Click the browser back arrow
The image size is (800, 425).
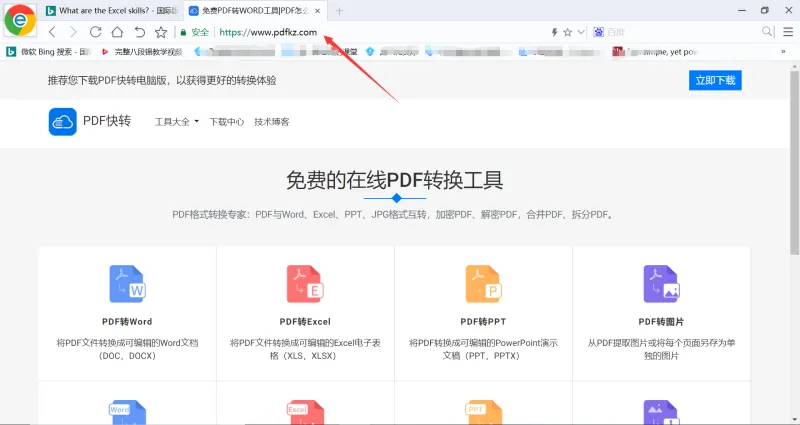point(52,32)
